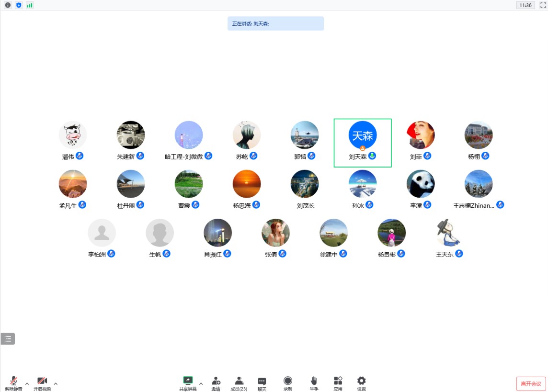
Task: Open 设置 settings gear
Action: [361, 383]
